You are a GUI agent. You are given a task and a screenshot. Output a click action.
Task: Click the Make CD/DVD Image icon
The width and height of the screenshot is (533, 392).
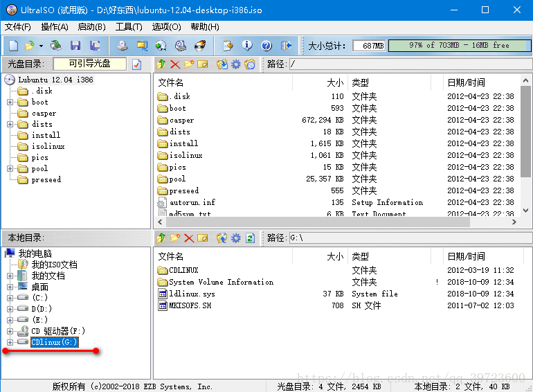click(123, 46)
